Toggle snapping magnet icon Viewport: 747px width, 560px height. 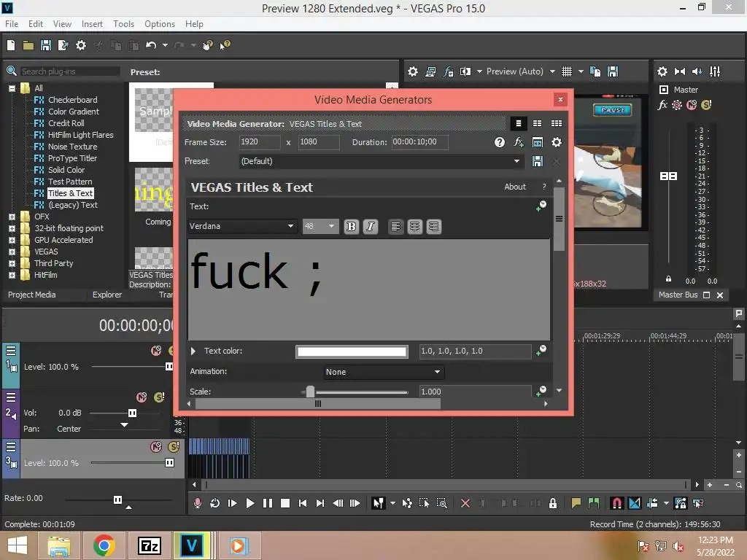coord(616,503)
